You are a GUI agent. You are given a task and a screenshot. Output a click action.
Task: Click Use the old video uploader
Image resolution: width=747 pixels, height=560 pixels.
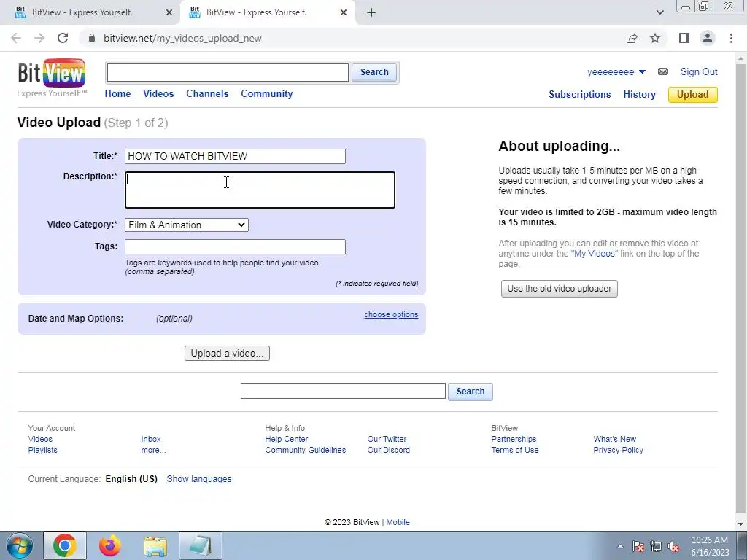tap(560, 289)
